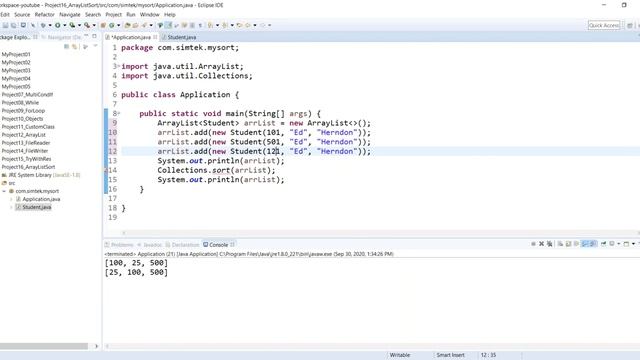Open Display Selected Console dropdown arrow
640x360 pixels.
click(x=619, y=244)
